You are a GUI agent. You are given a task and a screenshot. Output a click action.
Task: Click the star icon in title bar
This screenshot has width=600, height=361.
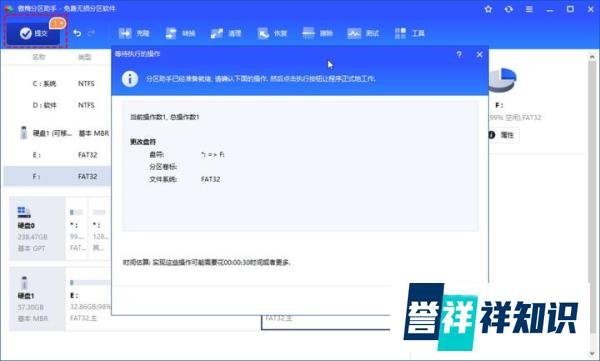(488, 9)
